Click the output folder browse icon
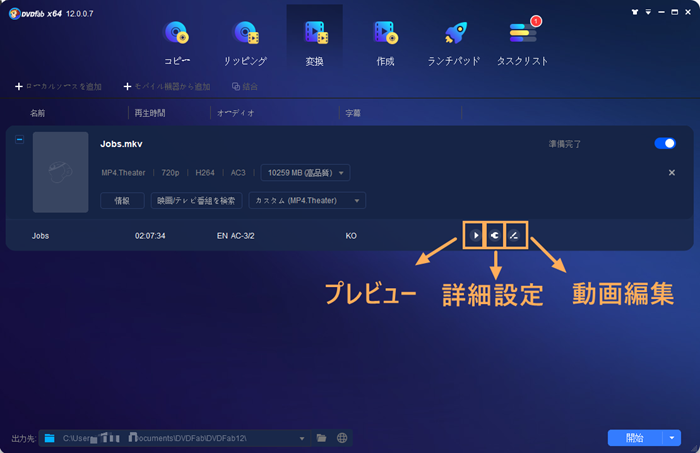 (x=321, y=438)
